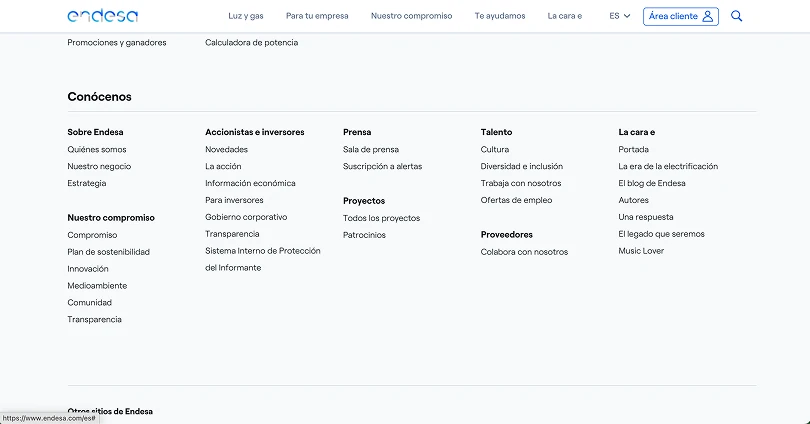Open Información económica link
Image resolution: width=810 pixels, height=424 pixels.
pos(250,183)
